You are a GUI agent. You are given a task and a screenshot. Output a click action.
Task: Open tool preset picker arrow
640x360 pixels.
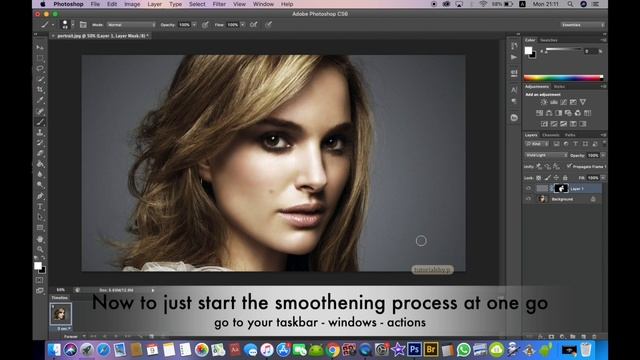(53, 24)
